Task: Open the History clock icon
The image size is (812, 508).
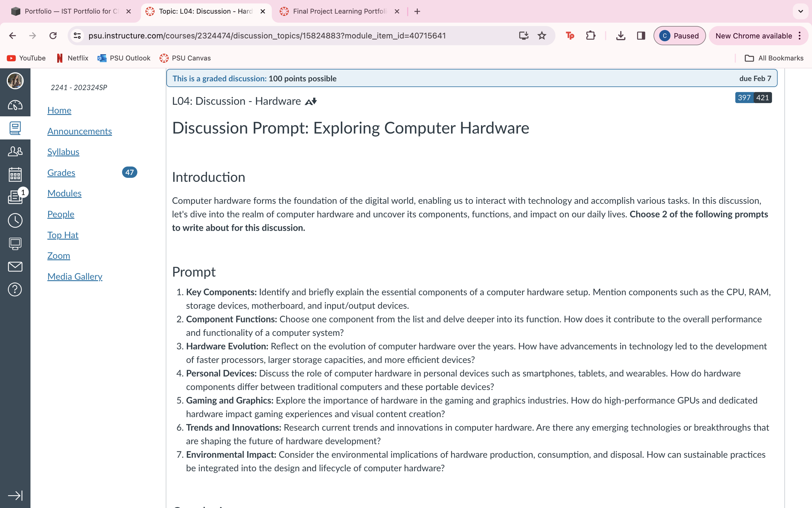Action: coord(15,220)
